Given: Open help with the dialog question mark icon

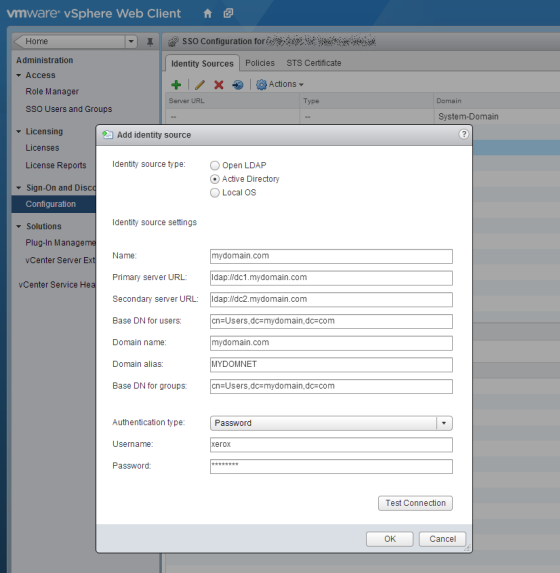Looking at the screenshot, I should (x=463, y=134).
